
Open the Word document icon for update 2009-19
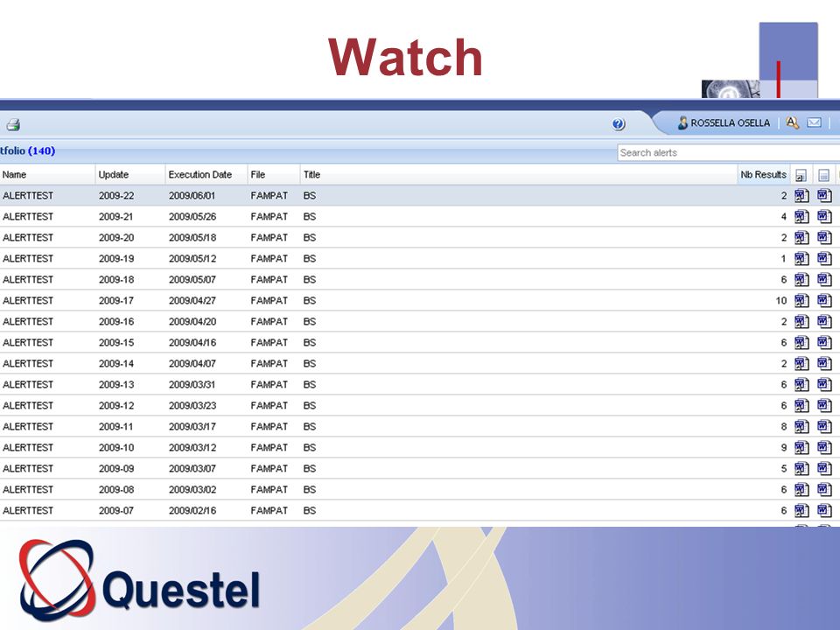pyautogui.click(x=824, y=258)
